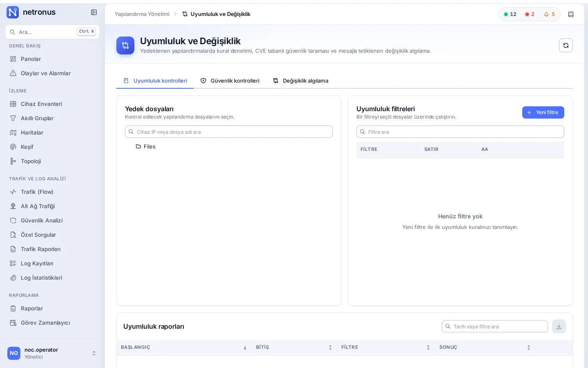Switch to the Güvenlik kontrolleri tab
The image size is (588, 368).
[x=230, y=81]
